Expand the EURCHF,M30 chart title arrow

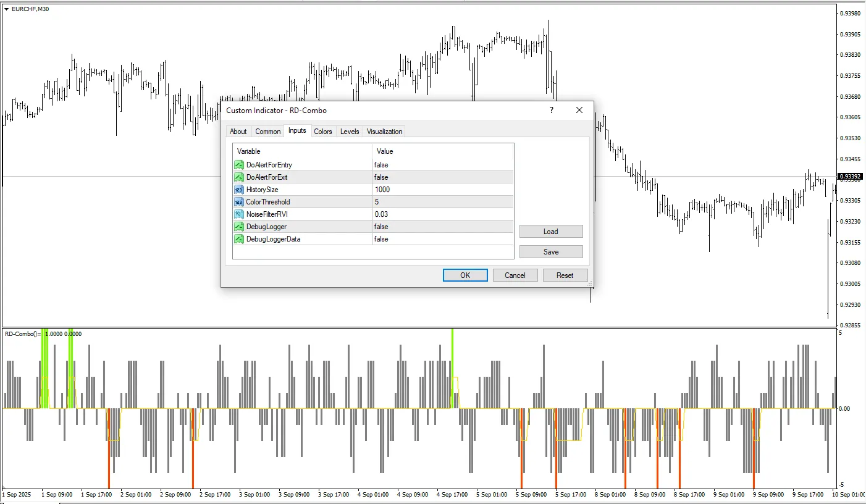pos(6,9)
